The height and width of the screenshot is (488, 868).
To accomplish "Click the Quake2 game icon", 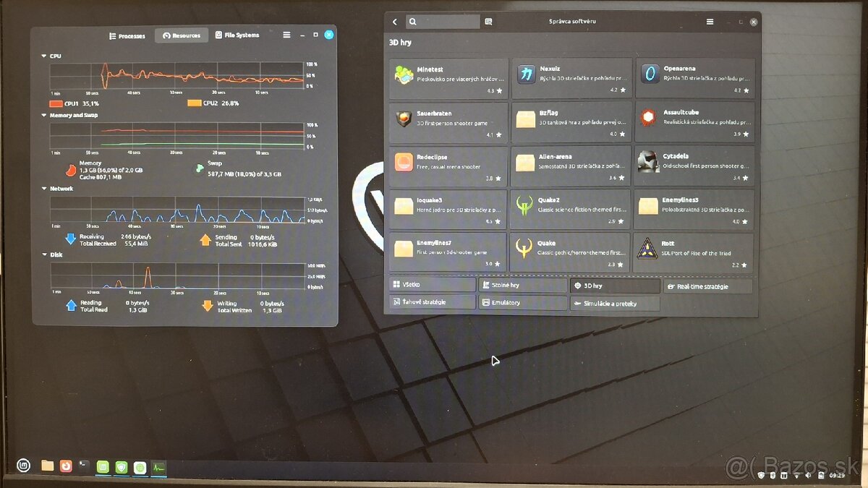I will tap(524, 206).
